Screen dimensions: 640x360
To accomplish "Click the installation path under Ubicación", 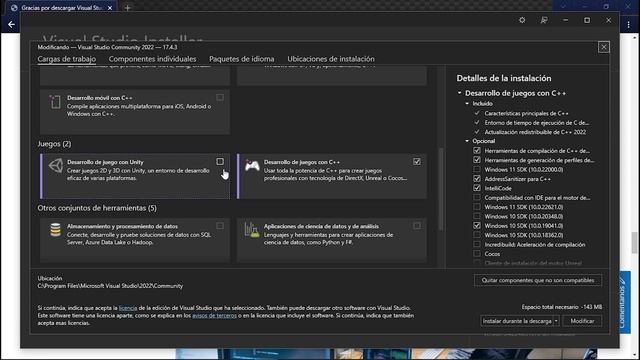I will click(x=110, y=286).
